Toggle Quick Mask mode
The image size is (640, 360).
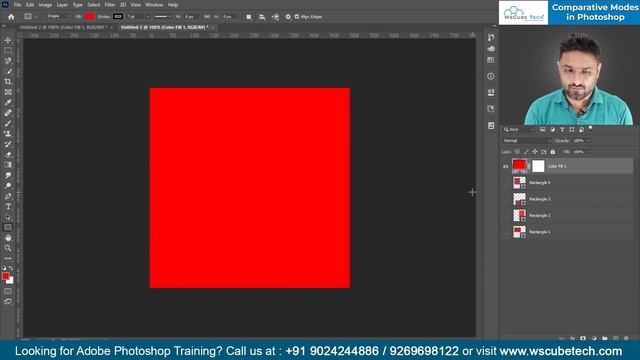pyautogui.click(x=8, y=291)
